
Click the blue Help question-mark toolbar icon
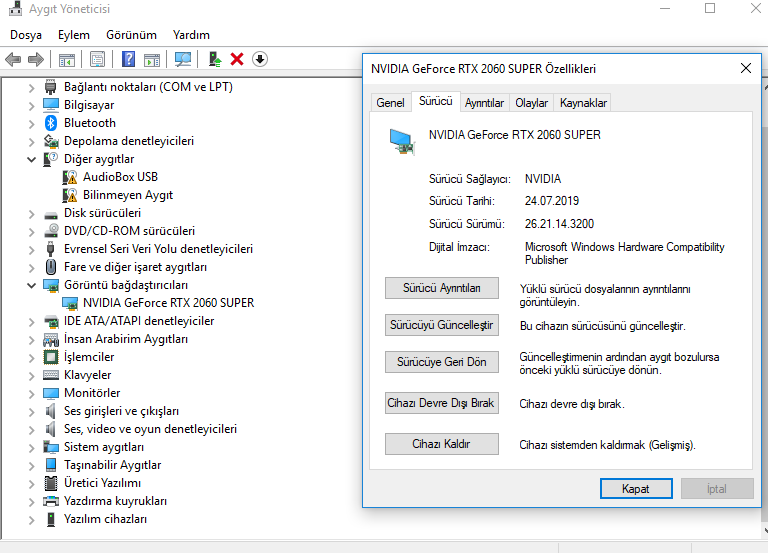(x=128, y=60)
